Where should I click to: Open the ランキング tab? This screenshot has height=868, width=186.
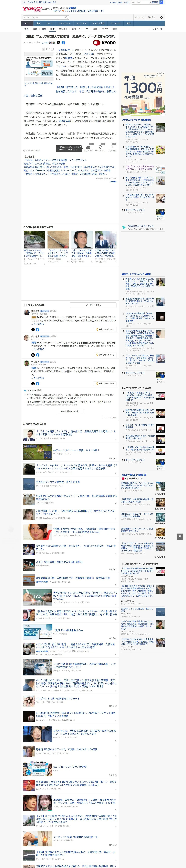click(x=115, y=23)
